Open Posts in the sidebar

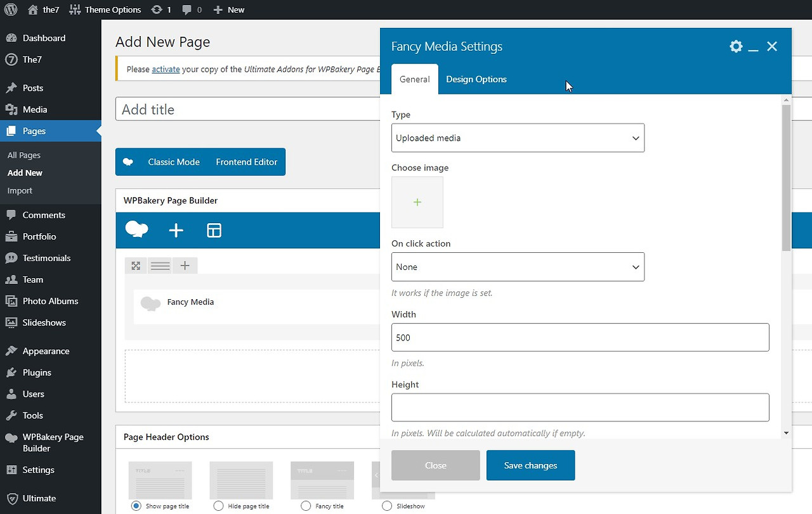click(33, 88)
